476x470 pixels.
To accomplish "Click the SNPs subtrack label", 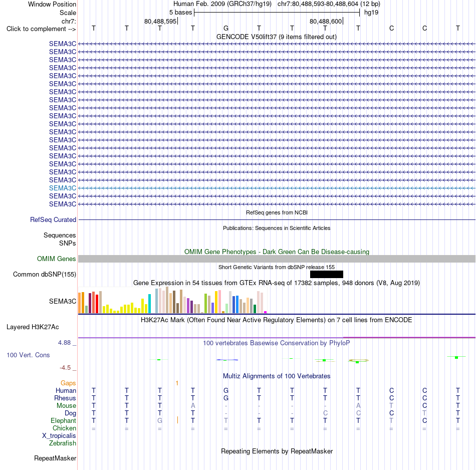I will coord(68,243).
